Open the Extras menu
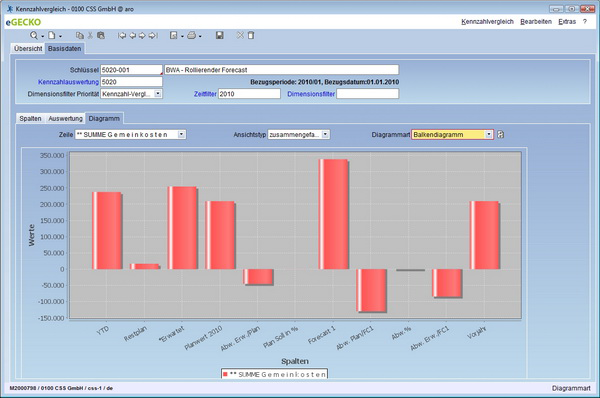Image resolution: width=600 pixels, height=398 pixels. click(x=567, y=21)
